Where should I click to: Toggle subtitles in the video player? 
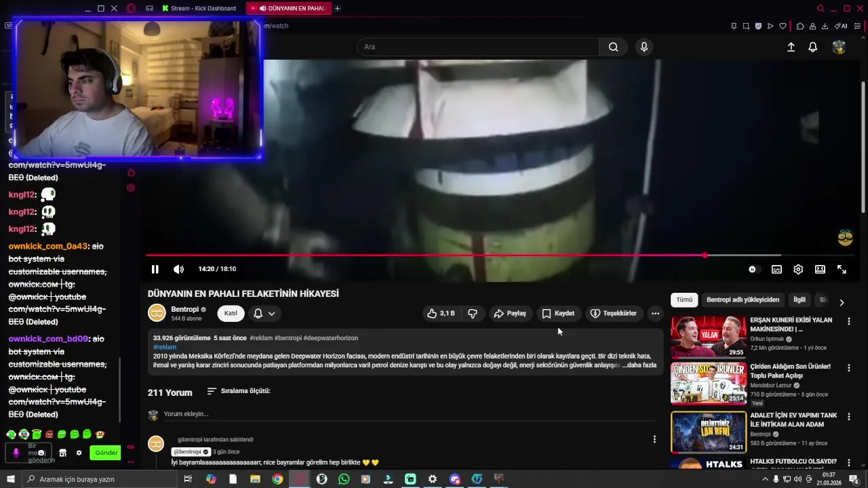click(776, 269)
